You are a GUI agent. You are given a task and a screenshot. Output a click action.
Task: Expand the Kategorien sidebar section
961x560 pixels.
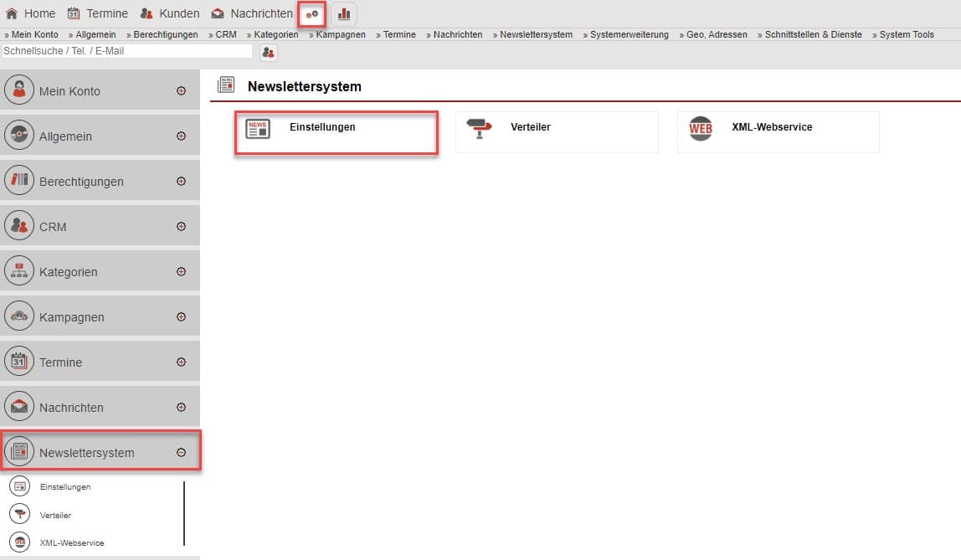pyautogui.click(x=181, y=272)
